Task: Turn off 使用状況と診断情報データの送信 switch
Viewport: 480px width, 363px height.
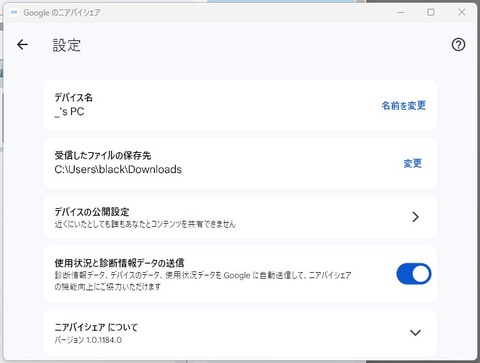Action: (x=414, y=274)
